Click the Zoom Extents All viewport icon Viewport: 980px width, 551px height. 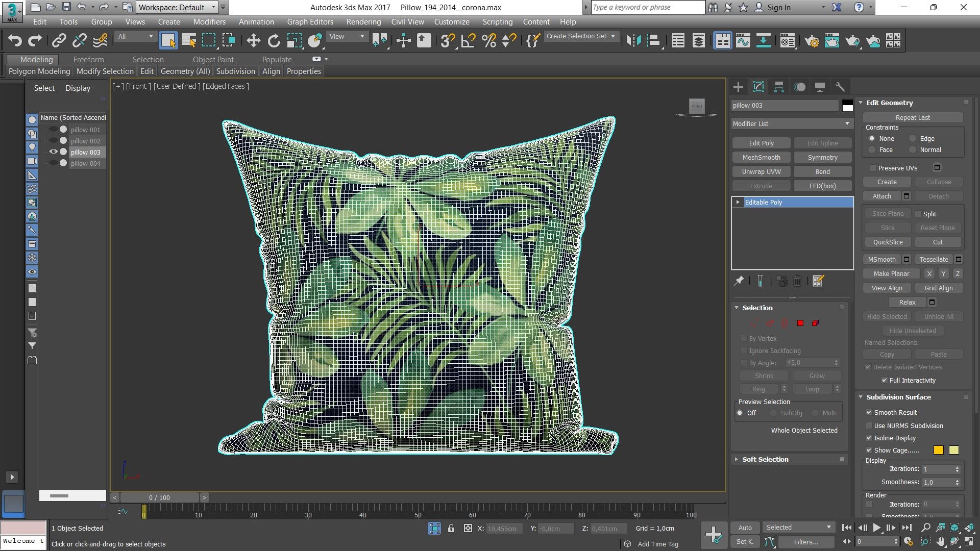(x=969, y=528)
